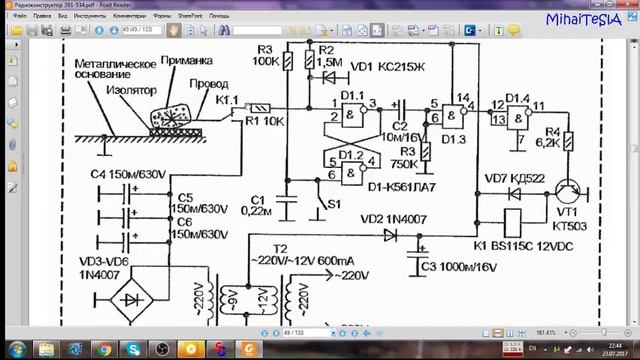Open the Windows Start menu
The height and width of the screenshot is (360, 640).
tap(17, 350)
